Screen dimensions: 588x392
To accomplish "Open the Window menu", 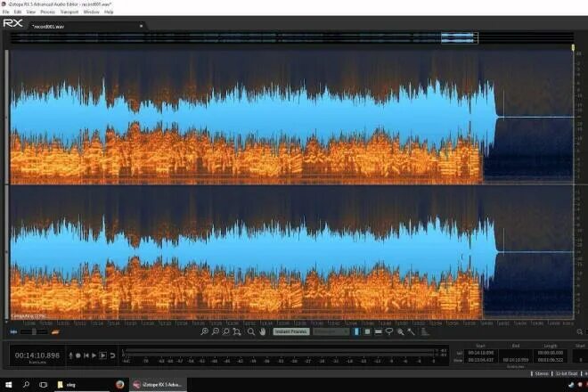I will (x=92, y=12).
